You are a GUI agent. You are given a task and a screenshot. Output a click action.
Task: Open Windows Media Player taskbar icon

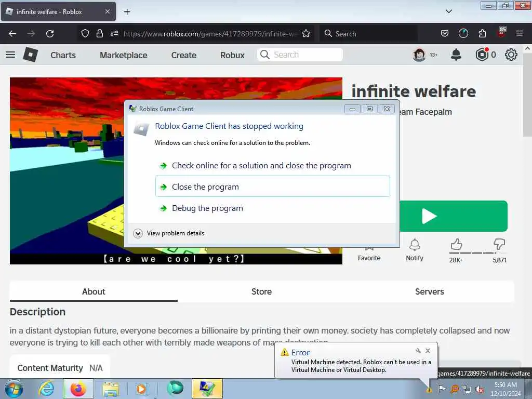142,389
